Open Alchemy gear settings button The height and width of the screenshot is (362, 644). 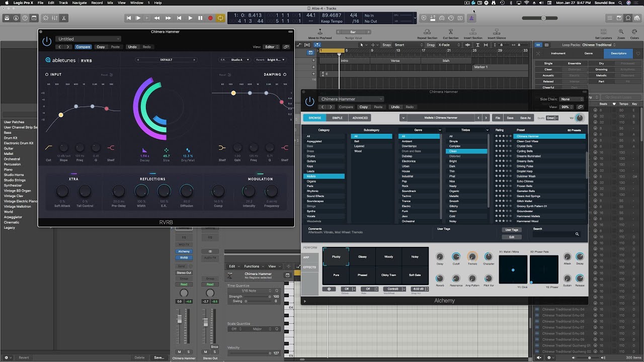point(329,289)
